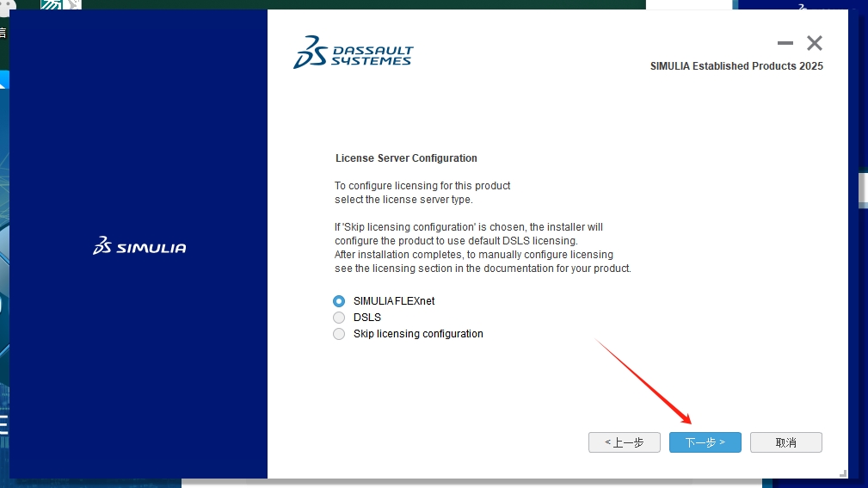Choose the DSLS license server option
Screen dimensions: 868x488
point(339,318)
